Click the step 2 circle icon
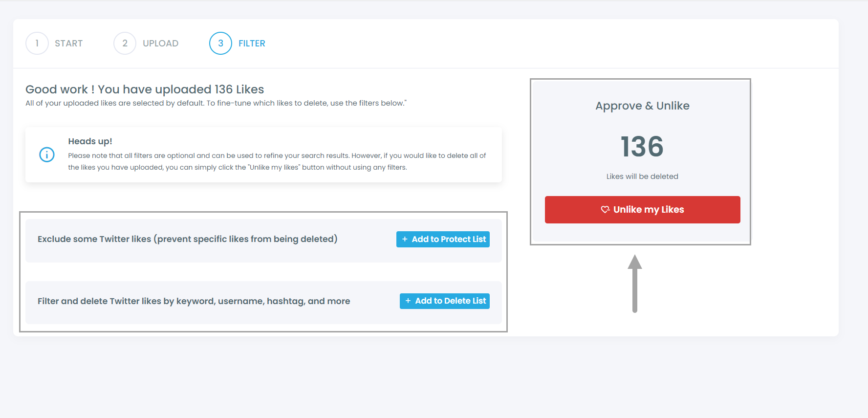This screenshot has width=868, height=418. (x=125, y=44)
